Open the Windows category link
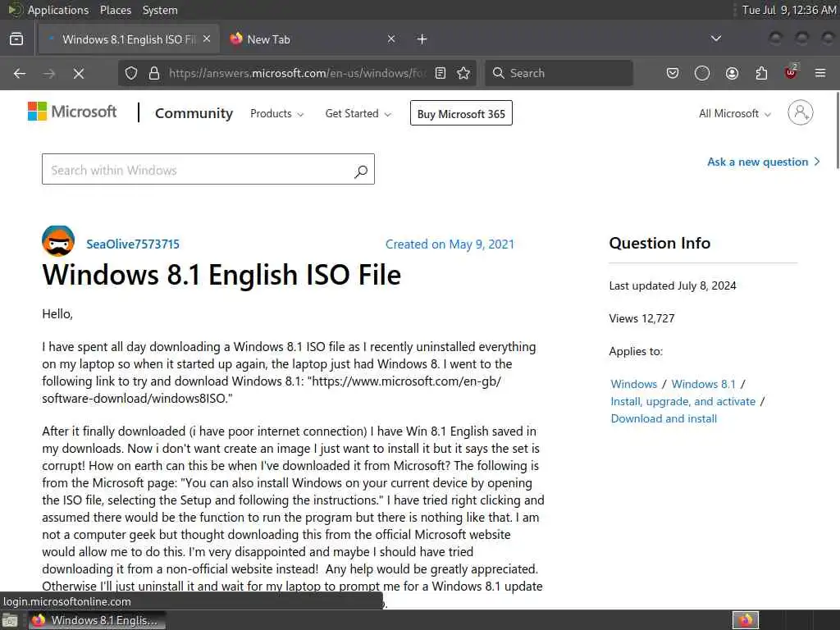 (x=634, y=384)
